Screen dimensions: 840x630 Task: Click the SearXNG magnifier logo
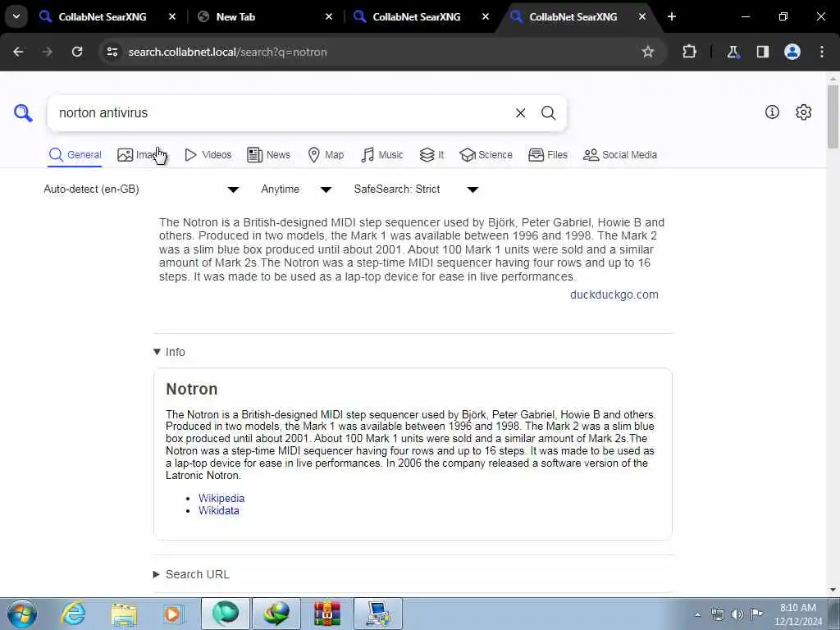[23, 113]
